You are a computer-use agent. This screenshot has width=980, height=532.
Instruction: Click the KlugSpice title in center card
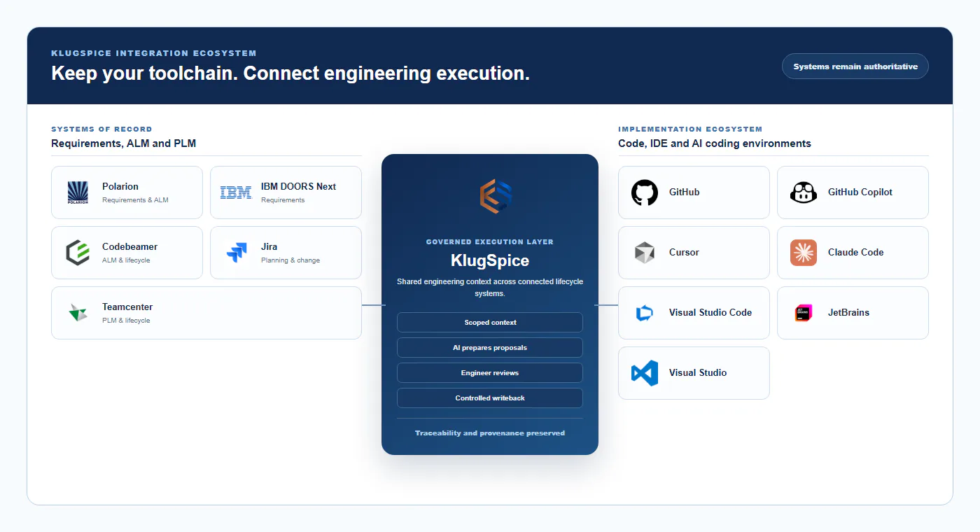click(x=490, y=261)
